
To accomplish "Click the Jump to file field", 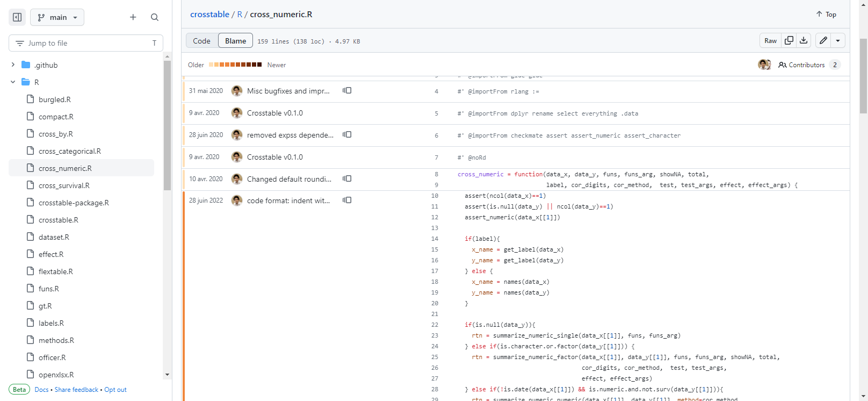I will [x=86, y=43].
